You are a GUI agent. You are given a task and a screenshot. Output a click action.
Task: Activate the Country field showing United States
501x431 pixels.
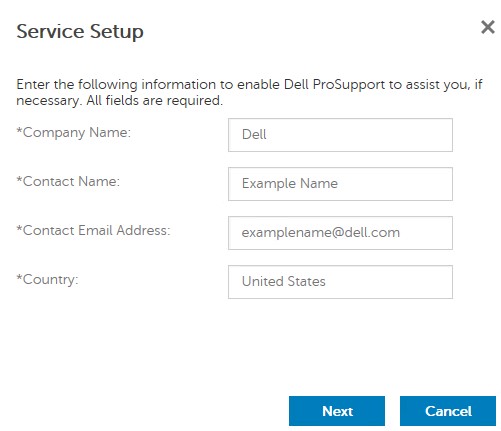click(x=340, y=282)
